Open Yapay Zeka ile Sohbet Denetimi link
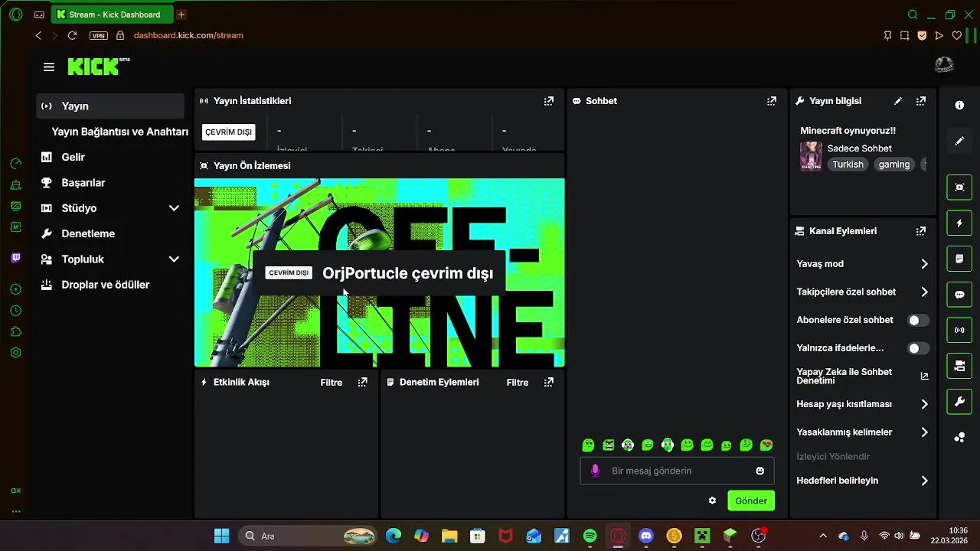The height and width of the screenshot is (551, 980). click(862, 376)
